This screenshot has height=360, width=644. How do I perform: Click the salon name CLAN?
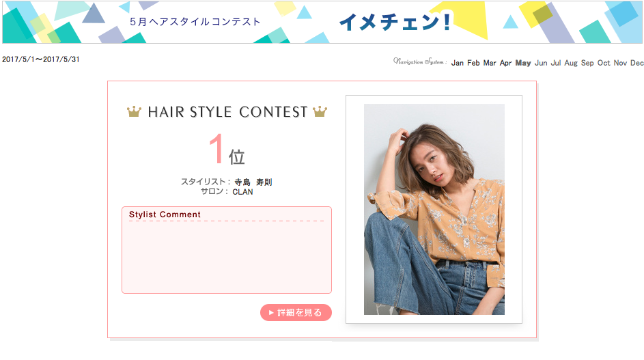point(242,192)
